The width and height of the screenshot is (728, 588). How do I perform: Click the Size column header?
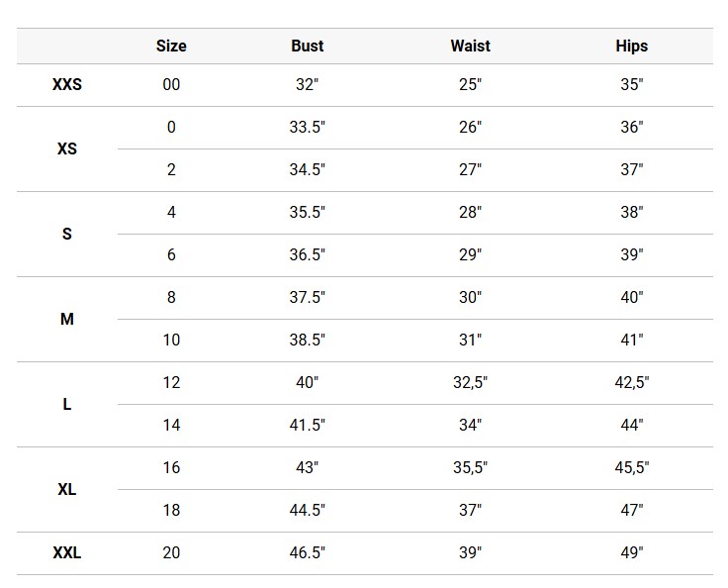coord(171,46)
